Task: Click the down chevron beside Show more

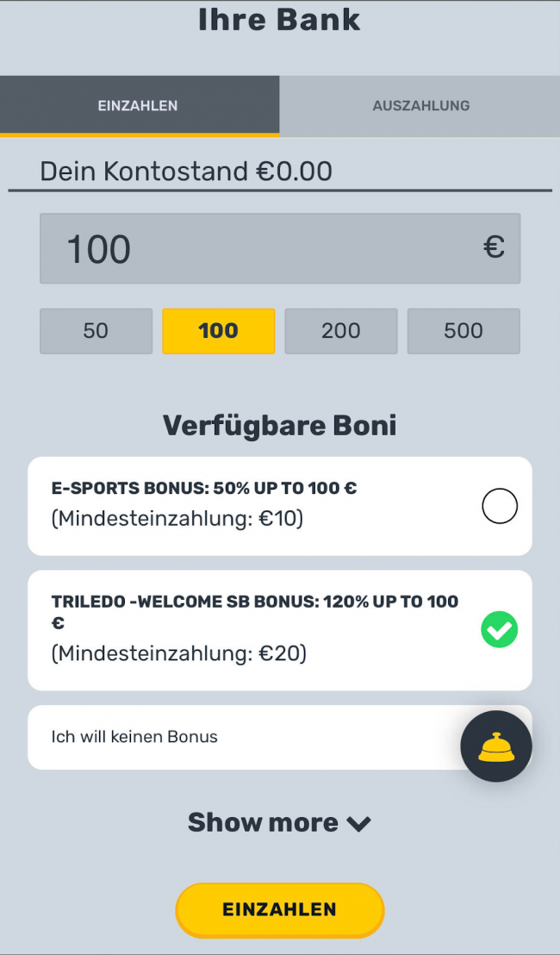Action: [x=358, y=824]
